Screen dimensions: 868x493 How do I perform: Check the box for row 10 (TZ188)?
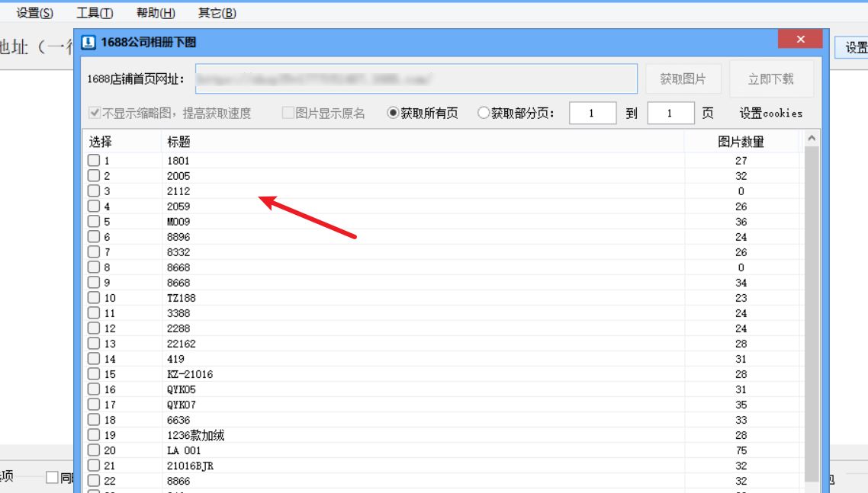point(94,298)
